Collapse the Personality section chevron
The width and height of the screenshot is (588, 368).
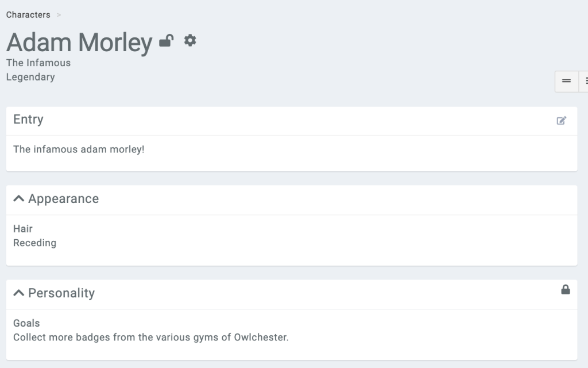click(x=18, y=293)
